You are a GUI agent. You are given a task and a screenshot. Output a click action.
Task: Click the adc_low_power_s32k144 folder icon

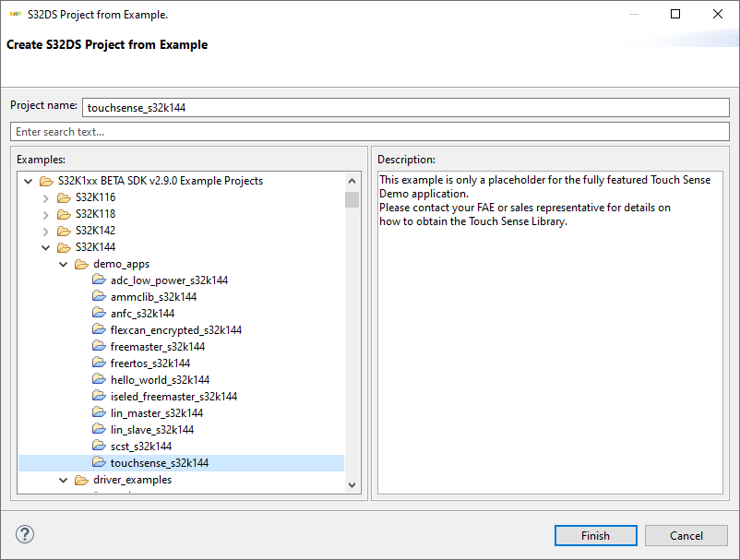coord(99,280)
